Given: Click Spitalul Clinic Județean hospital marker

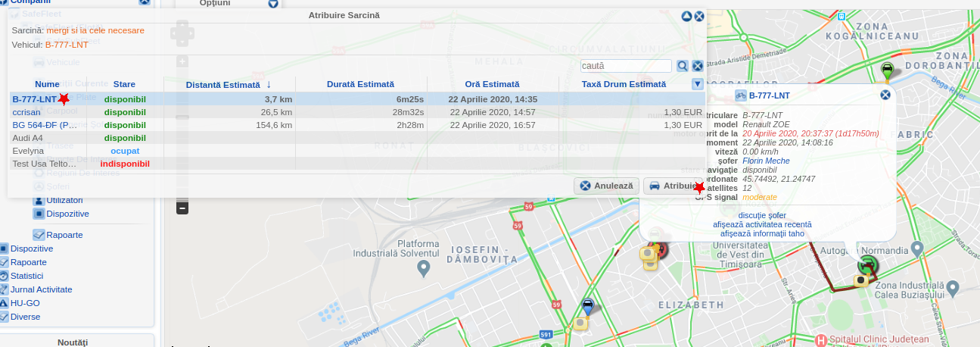Looking at the screenshot, I should (822, 341).
